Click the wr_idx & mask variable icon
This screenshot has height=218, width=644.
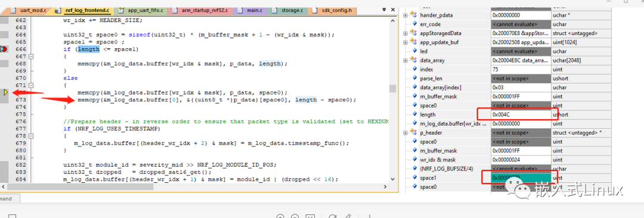pyautogui.click(x=414, y=160)
